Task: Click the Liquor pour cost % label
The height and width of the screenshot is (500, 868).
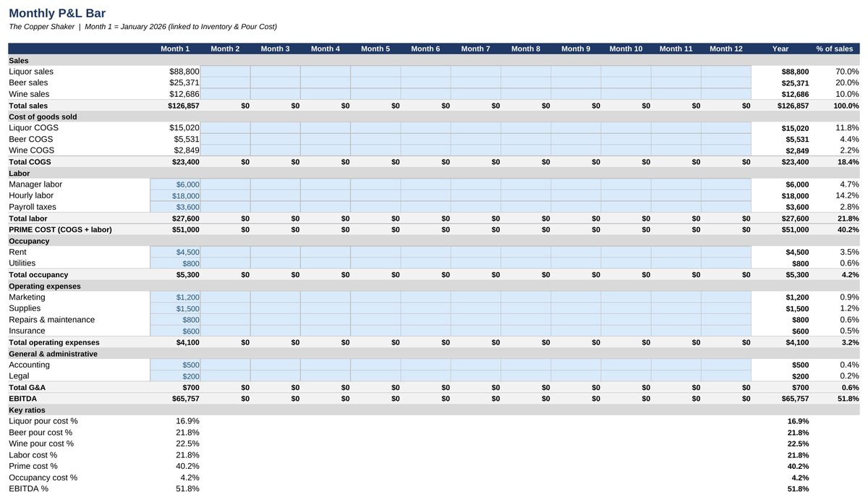Action: coord(43,421)
